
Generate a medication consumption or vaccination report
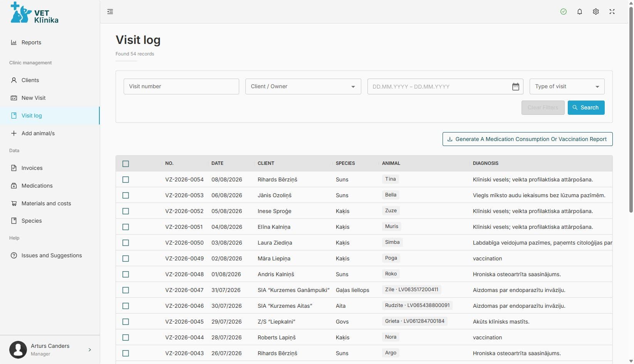coord(527,139)
